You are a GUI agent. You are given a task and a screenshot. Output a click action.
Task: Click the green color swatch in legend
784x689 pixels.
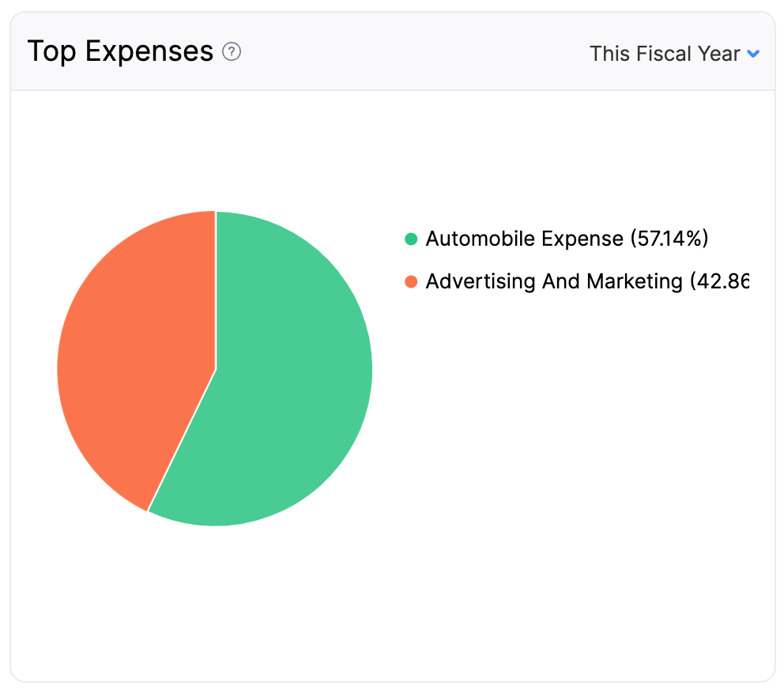click(410, 238)
